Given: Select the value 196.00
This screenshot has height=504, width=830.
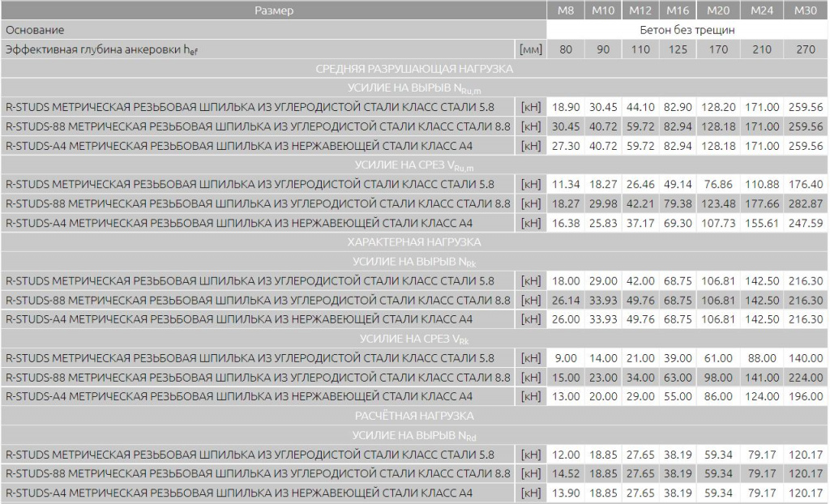Looking at the screenshot, I should 806,396.
